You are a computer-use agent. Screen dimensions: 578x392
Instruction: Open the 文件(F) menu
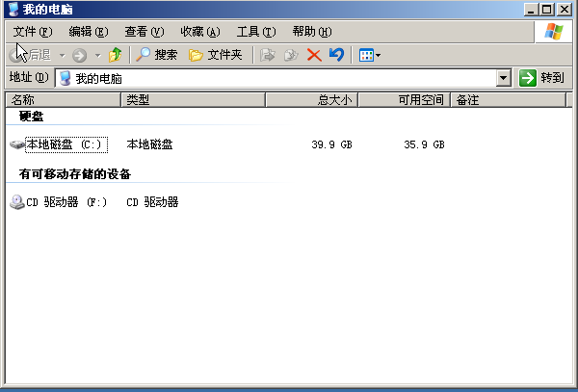pos(33,32)
